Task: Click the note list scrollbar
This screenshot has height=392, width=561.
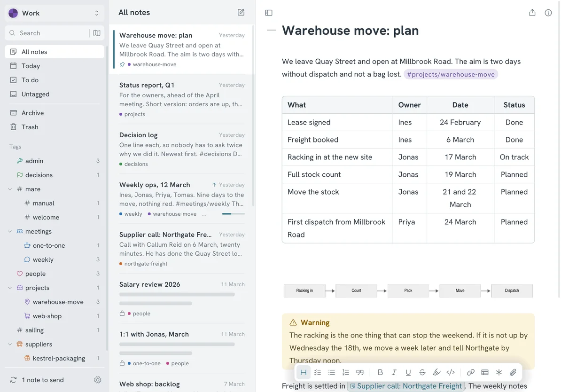Action: point(253,115)
